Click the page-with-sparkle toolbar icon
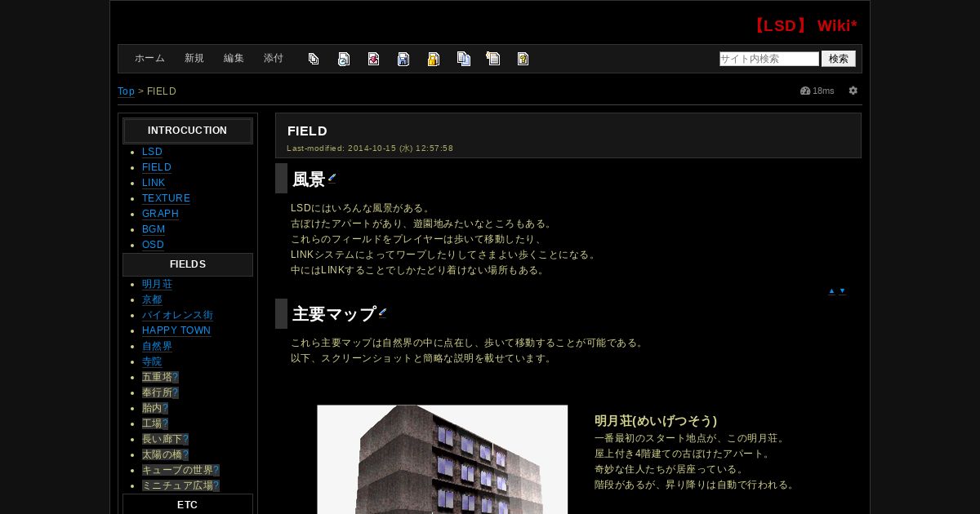Viewport: 980px width, 514px height. 493,59
